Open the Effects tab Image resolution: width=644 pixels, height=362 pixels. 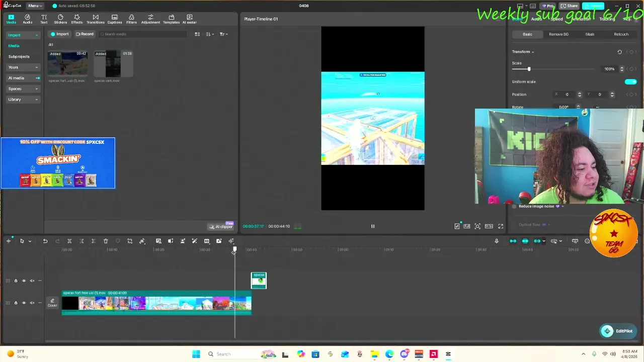tap(77, 19)
